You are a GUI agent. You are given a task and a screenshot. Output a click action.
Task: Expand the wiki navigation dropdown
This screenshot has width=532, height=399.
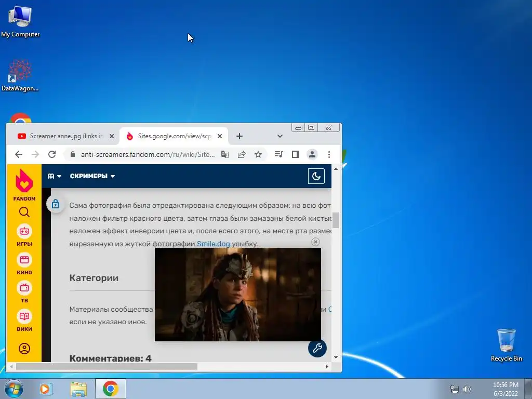click(54, 176)
